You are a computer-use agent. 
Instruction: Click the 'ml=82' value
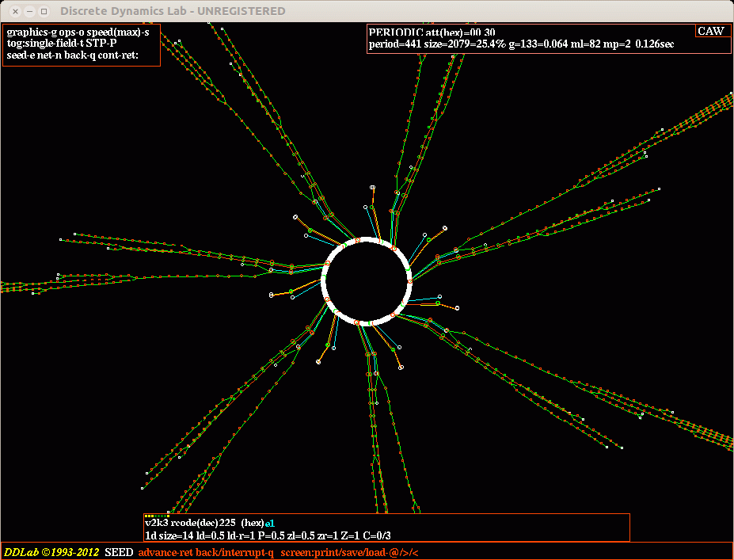(x=587, y=44)
